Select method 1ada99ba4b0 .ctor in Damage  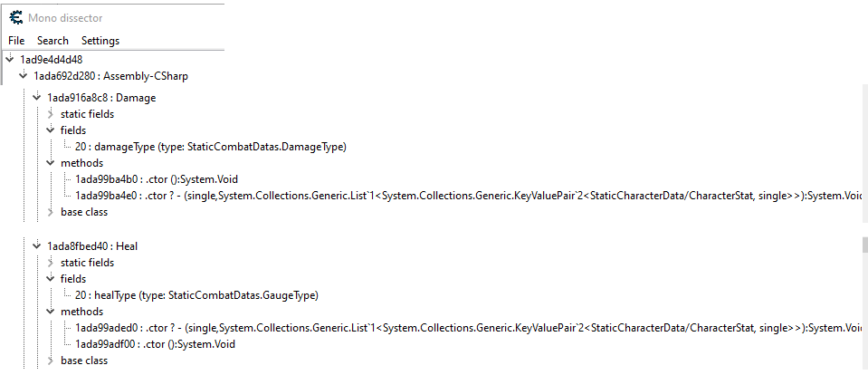(156, 179)
